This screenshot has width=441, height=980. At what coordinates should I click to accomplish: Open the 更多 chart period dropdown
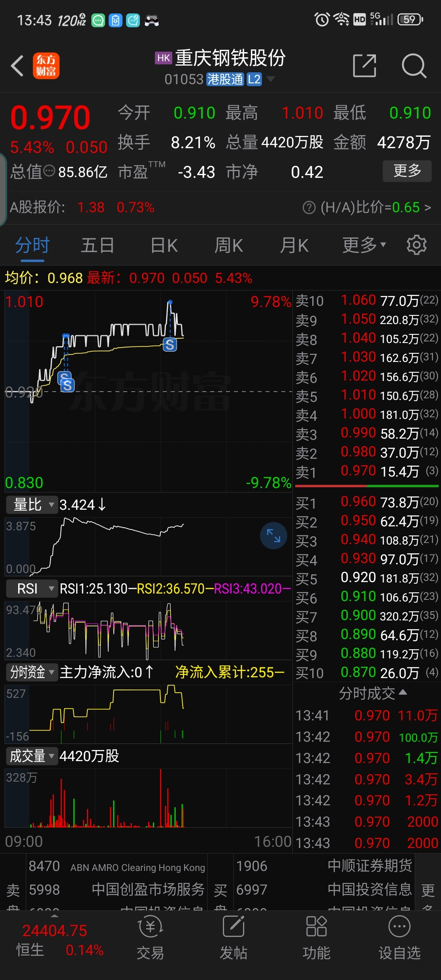[364, 245]
